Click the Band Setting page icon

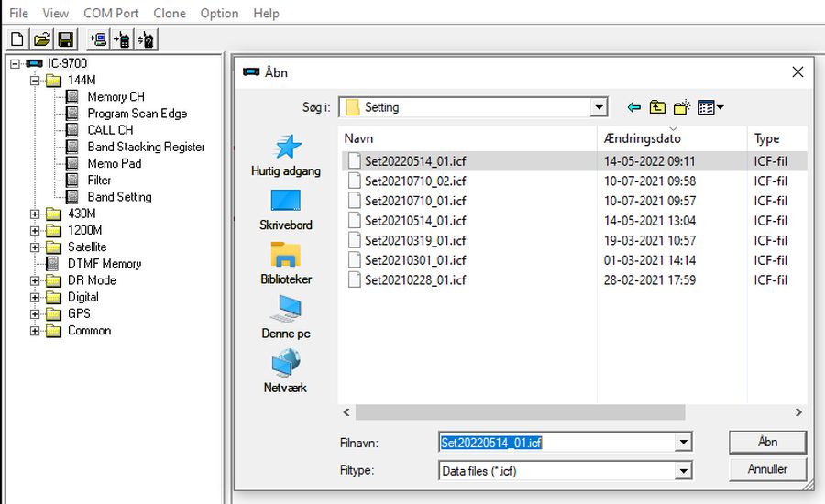coord(72,197)
